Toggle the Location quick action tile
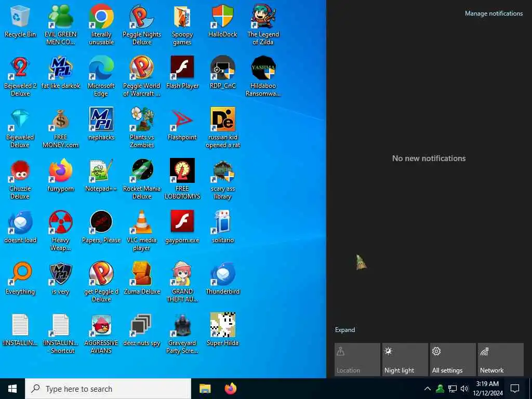 pos(357,360)
